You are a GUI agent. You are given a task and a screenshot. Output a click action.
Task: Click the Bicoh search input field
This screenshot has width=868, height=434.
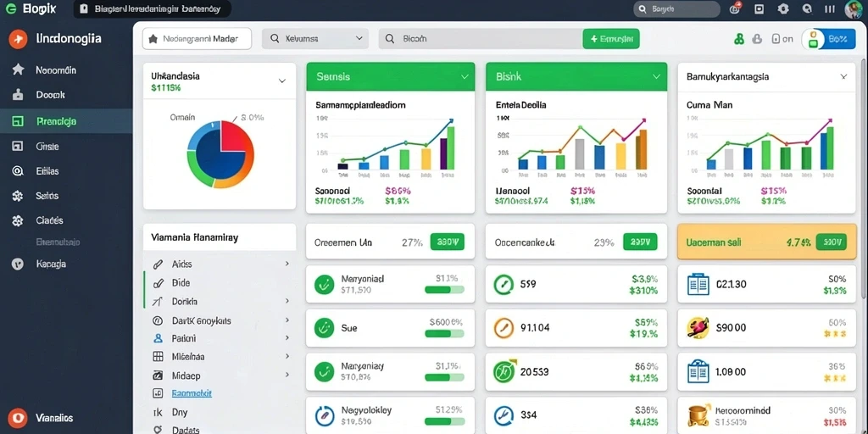(x=481, y=39)
